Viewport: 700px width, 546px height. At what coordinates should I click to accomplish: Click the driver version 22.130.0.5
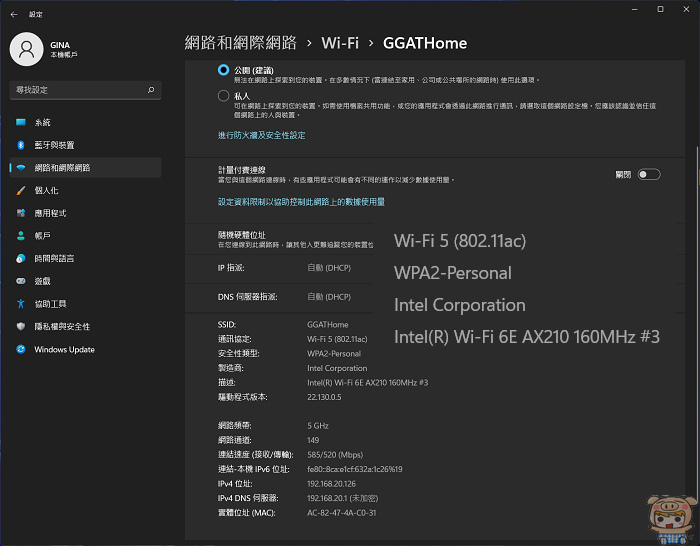tap(324, 397)
